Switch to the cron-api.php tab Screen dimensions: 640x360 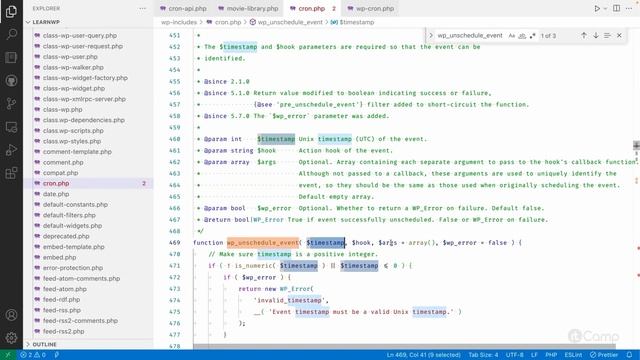coord(183,9)
